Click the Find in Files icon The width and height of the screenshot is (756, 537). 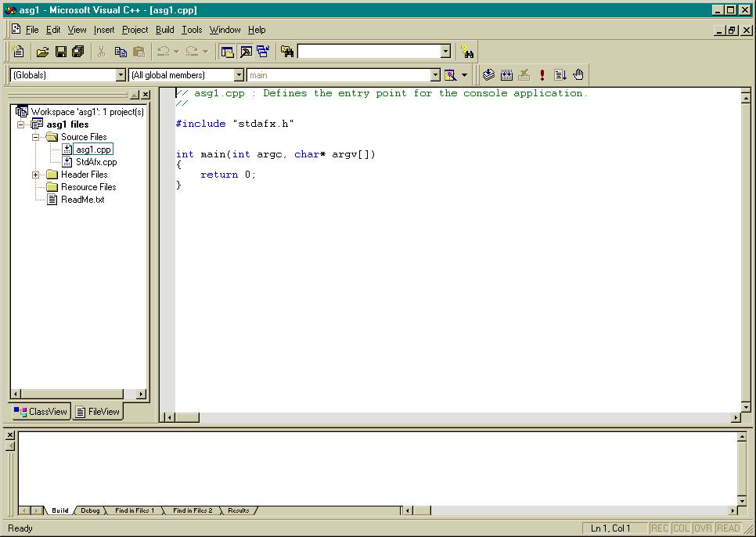point(287,51)
